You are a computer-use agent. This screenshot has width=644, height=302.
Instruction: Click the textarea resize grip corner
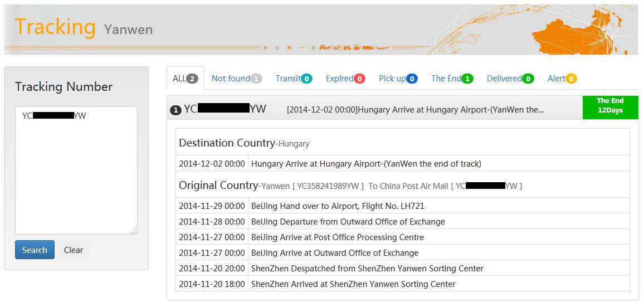tap(134, 231)
